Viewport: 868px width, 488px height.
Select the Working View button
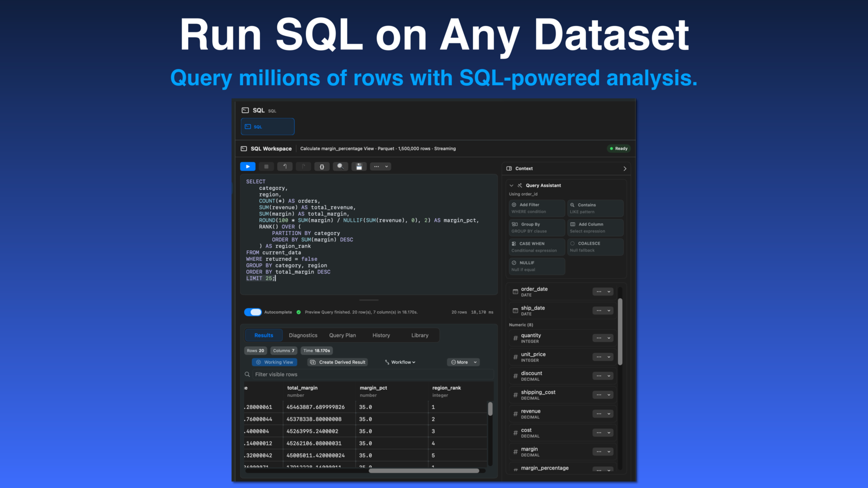point(275,362)
